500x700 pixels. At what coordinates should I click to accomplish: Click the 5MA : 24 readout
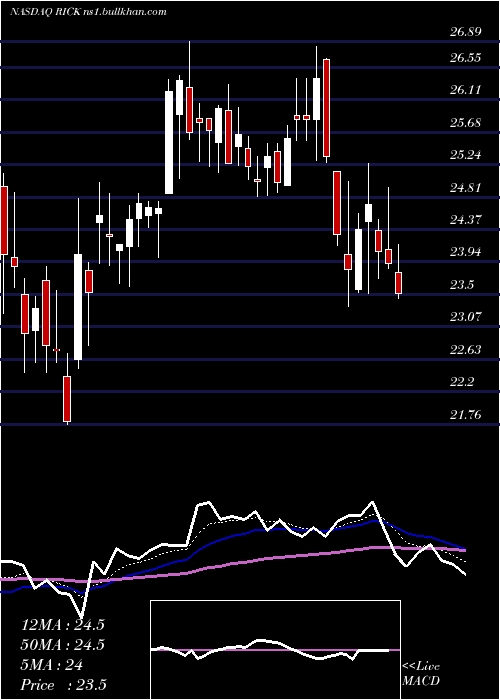[x=52, y=665]
